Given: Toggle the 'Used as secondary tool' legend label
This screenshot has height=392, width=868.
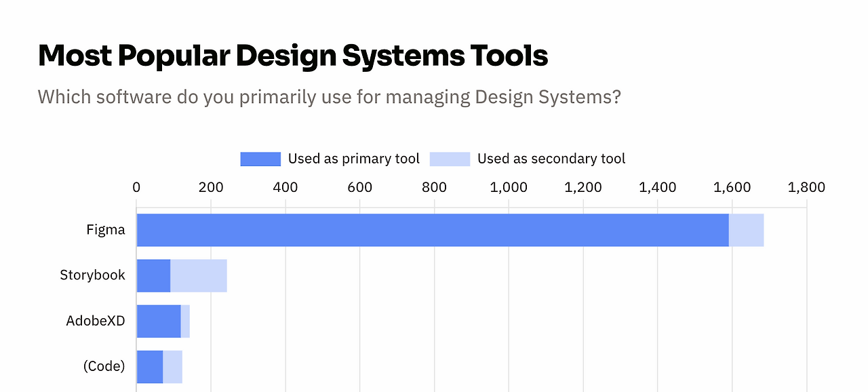Looking at the screenshot, I should coord(551,159).
